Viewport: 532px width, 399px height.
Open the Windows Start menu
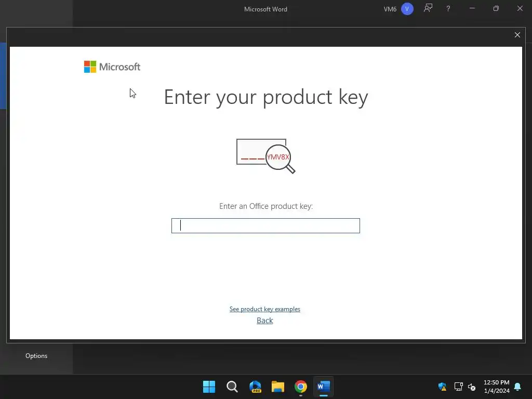pos(209,387)
